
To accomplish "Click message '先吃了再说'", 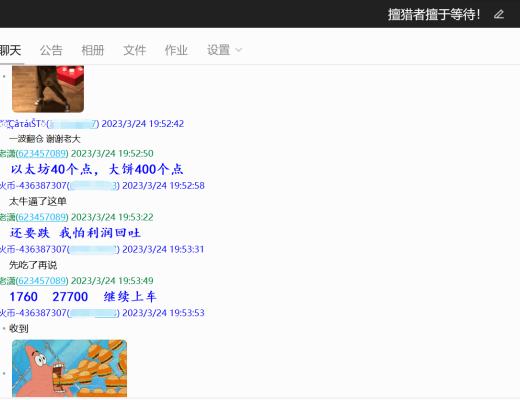I will (x=33, y=265).
